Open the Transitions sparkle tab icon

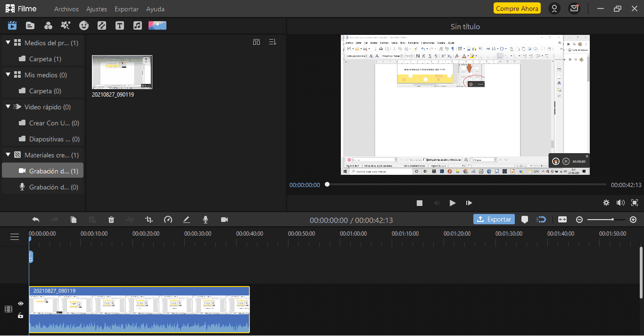[x=66, y=25]
